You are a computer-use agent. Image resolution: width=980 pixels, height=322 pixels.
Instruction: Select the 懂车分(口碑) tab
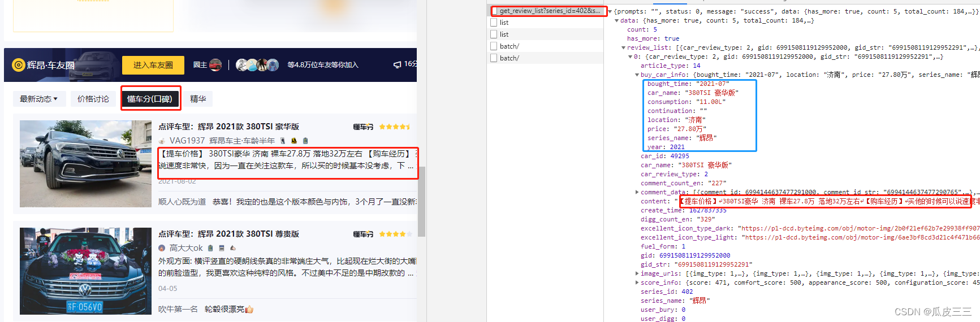[x=150, y=99]
